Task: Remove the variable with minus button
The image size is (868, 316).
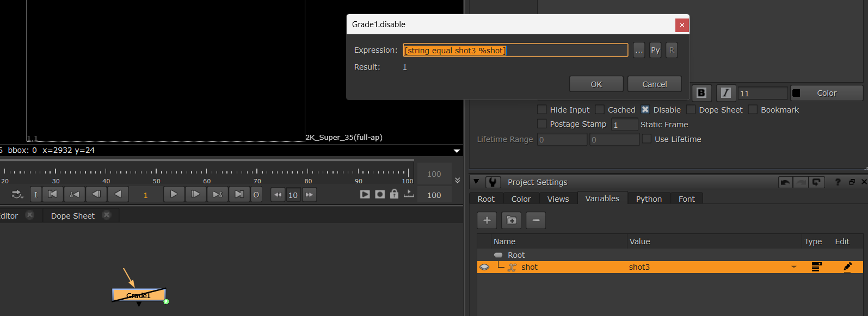Action: (535, 220)
